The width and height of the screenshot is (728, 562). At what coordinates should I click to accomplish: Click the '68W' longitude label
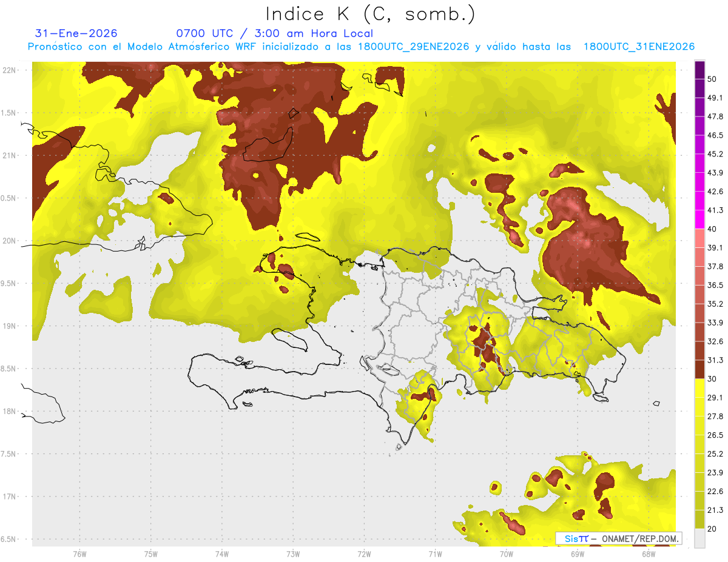(648, 554)
